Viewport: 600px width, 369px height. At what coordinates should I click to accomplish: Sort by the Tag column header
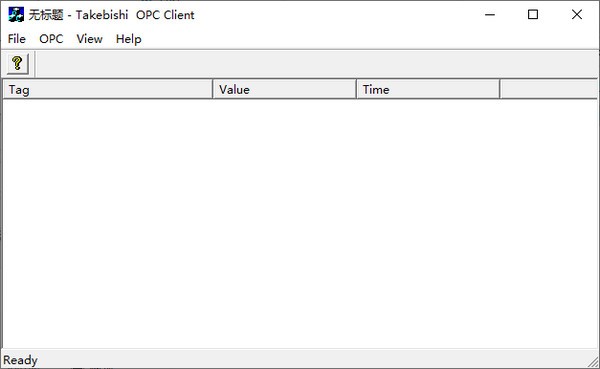tap(108, 89)
